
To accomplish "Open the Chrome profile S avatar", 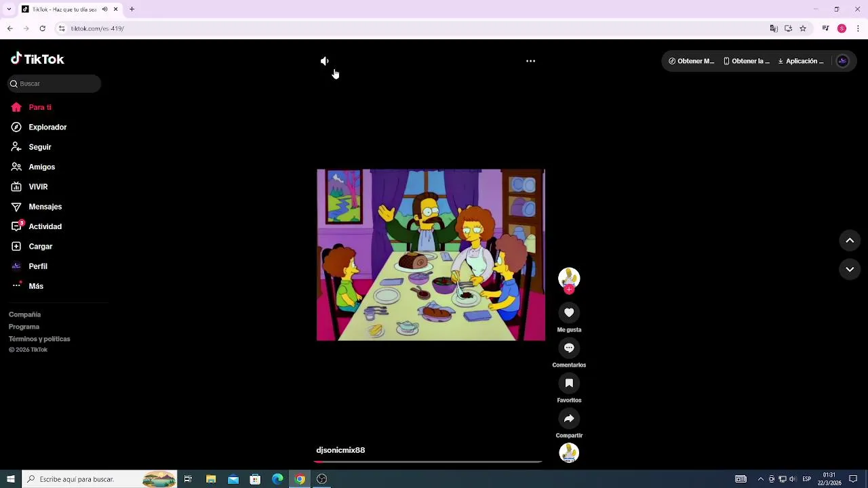I will tap(842, 28).
